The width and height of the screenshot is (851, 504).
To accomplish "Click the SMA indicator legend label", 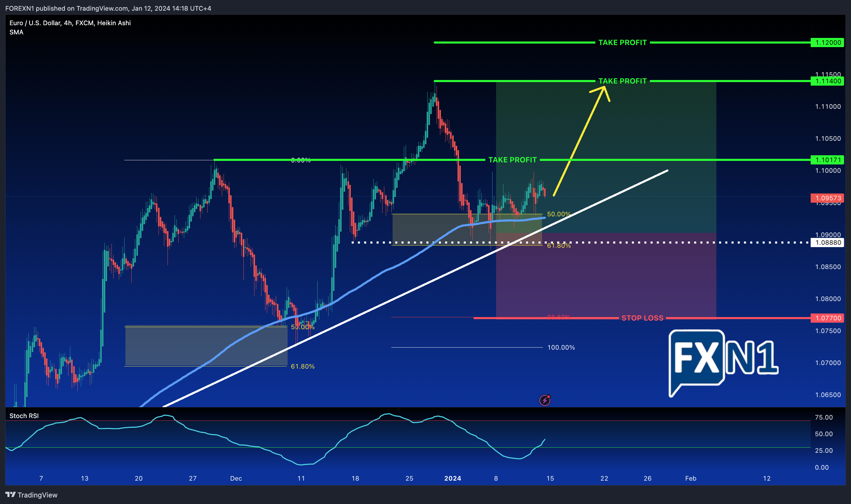I will (16, 32).
